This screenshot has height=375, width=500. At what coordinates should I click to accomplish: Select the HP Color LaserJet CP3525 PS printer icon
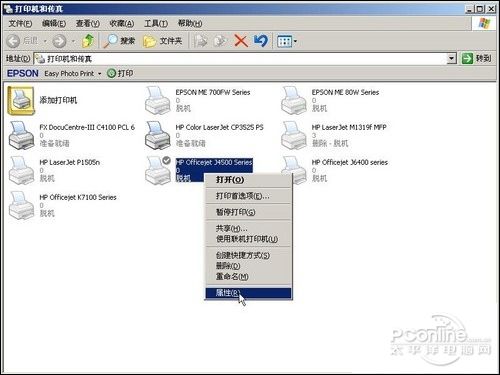click(158, 135)
